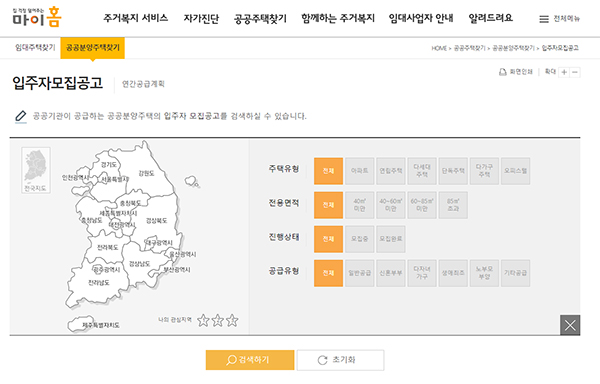Select 전체 for 주택유형
The width and height of the screenshot is (600, 384).
click(x=328, y=171)
